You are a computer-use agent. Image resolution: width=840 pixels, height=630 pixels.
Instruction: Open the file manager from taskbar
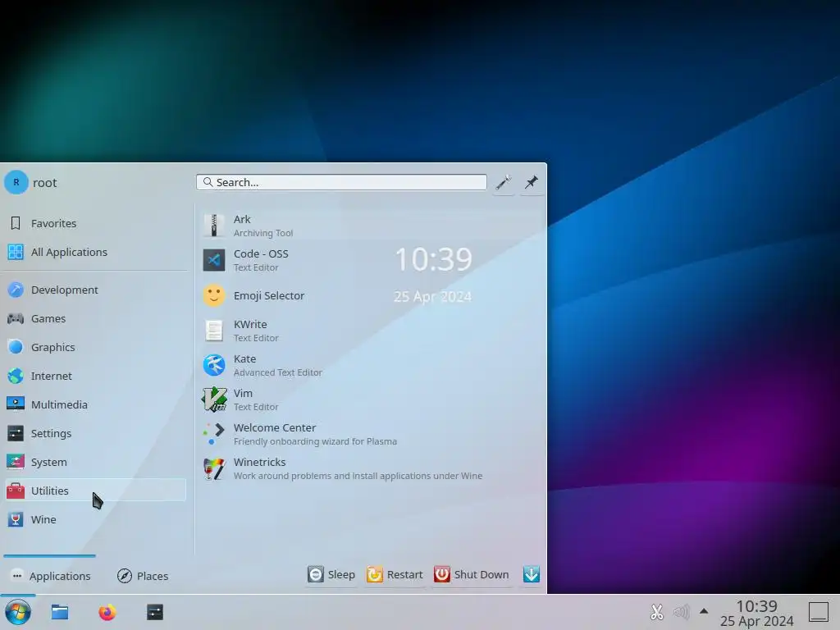coord(59,612)
